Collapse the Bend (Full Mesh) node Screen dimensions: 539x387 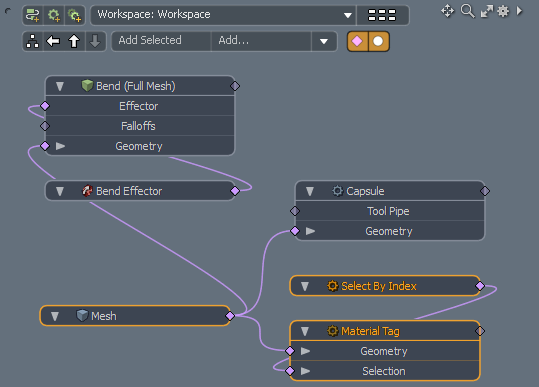point(60,86)
